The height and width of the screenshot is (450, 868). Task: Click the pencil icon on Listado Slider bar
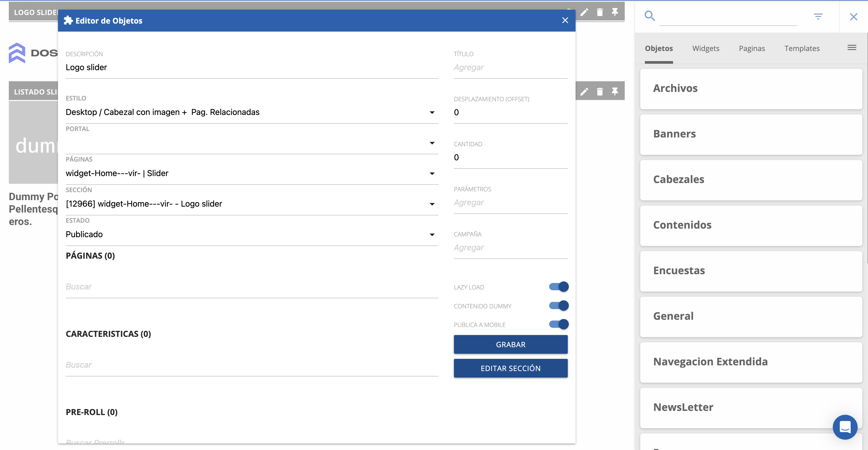[584, 92]
